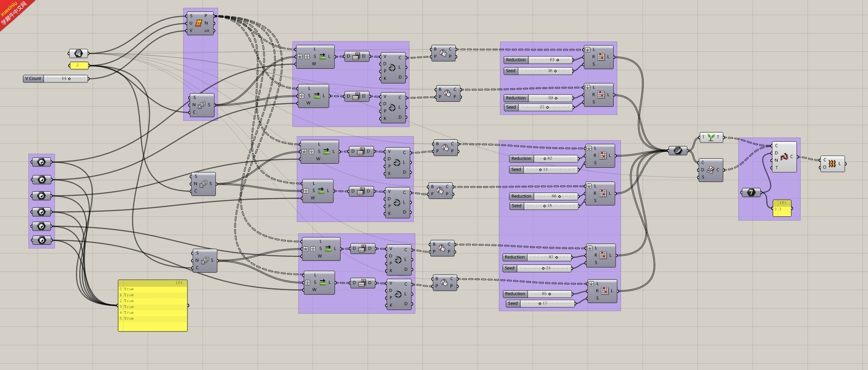Select the topmost Interpolate curve component
This screenshot has height=370, width=868.
(392, 68)
